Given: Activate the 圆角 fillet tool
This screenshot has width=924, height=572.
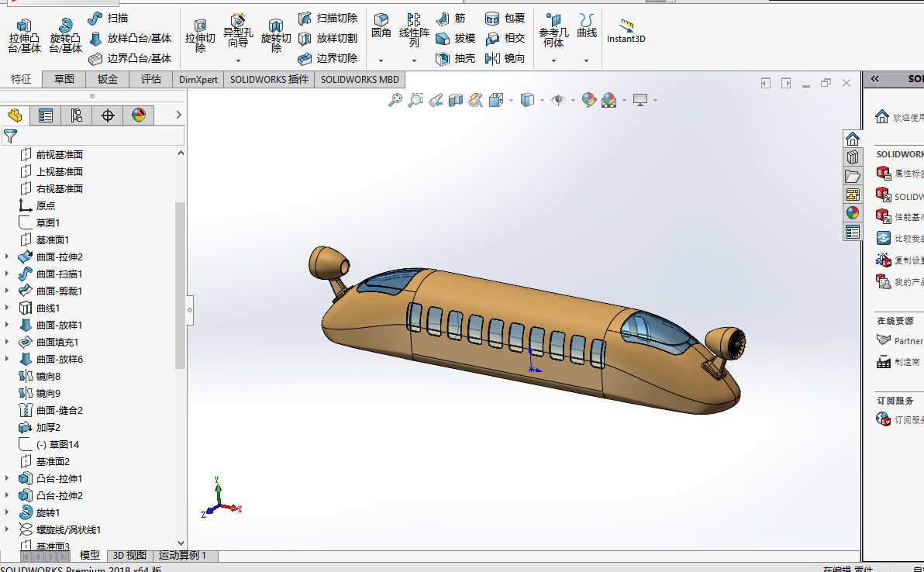Looking at the screenshot, I should [x=381, y=27].
